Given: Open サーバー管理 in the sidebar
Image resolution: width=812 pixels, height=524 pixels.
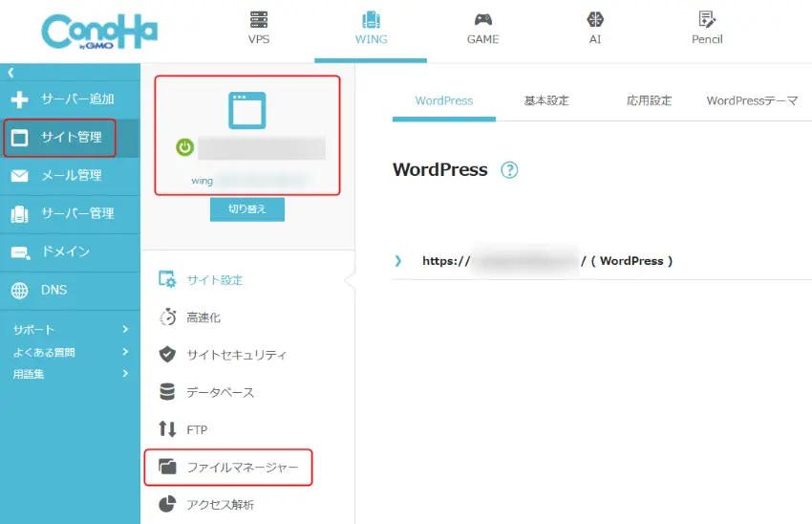Looking at the screenshot, I should click(x=70, y=213).
